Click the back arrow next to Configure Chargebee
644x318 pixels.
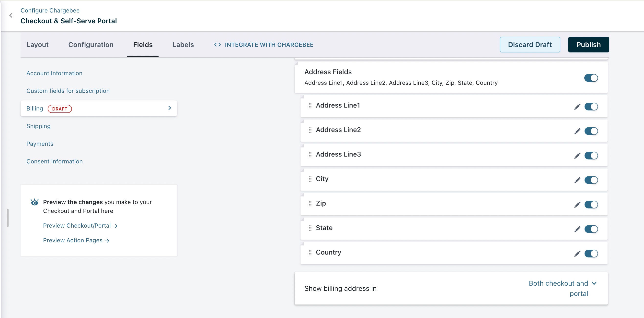point(11,15)
